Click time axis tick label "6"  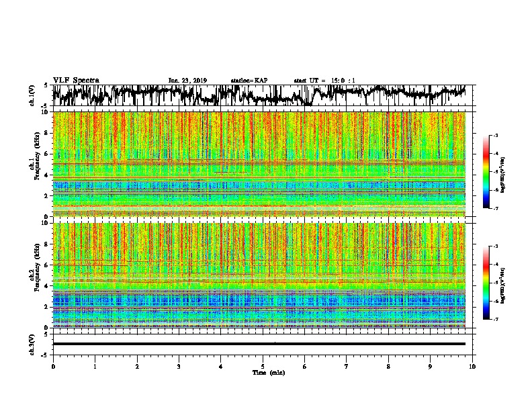(304, 367)
